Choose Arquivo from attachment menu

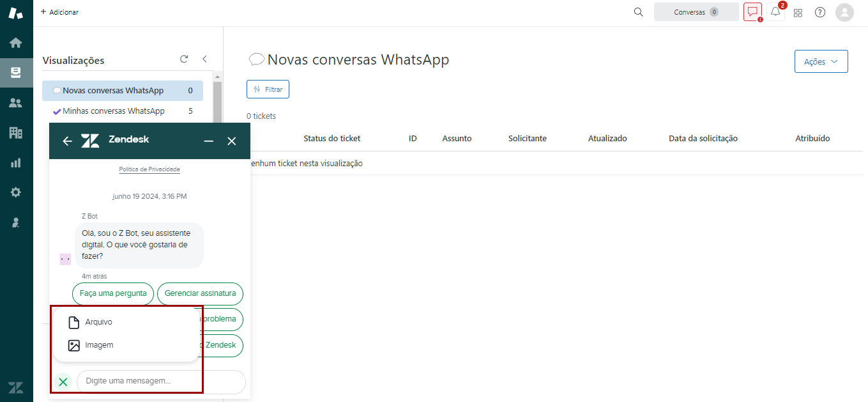click(x=98, y=322)
